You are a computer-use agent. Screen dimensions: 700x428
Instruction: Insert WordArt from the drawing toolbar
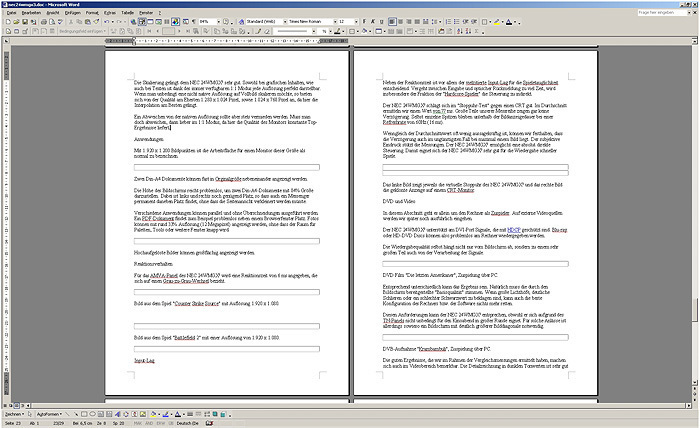[117, 414]
